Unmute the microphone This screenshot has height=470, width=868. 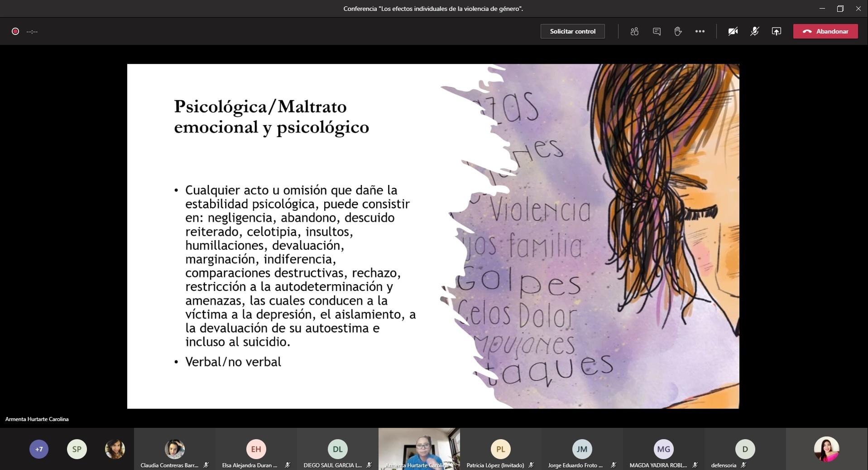click(x=754, y=31)
